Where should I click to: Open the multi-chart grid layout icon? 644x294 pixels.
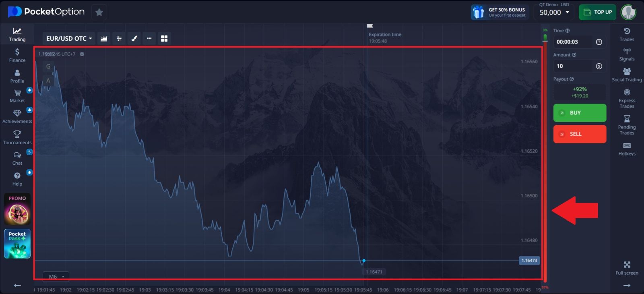click(x=164, y=38)
